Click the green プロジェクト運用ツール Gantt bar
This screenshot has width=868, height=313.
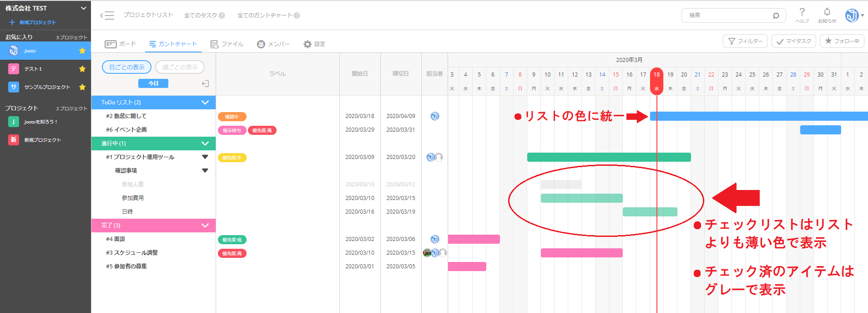(x=609, y=157)
